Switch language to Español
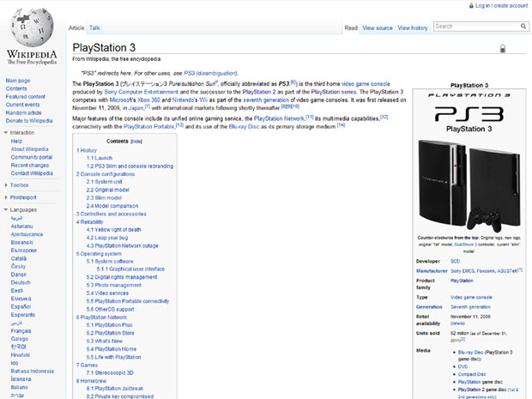The height and width of the screenshot is (399, 532). click(21, 306)
